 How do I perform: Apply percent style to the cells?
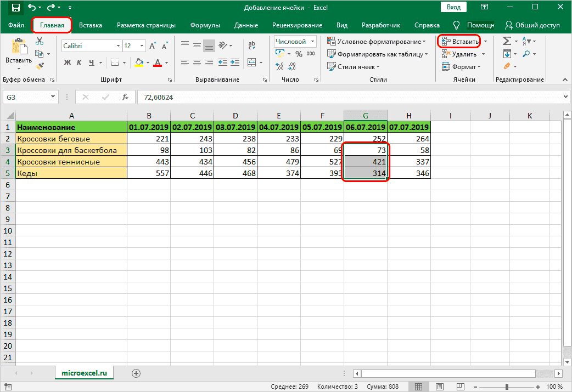coord(299,54)
